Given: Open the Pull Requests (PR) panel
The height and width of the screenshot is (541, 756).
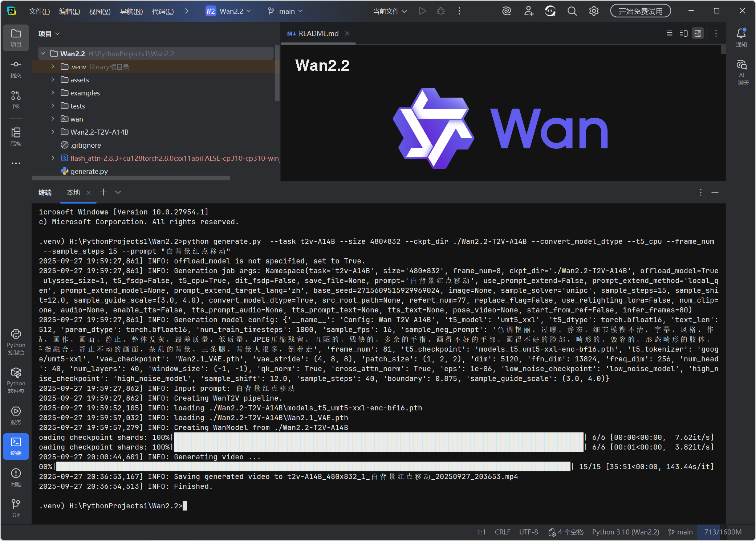Looking at the screenshot, I should click(16, 100).
